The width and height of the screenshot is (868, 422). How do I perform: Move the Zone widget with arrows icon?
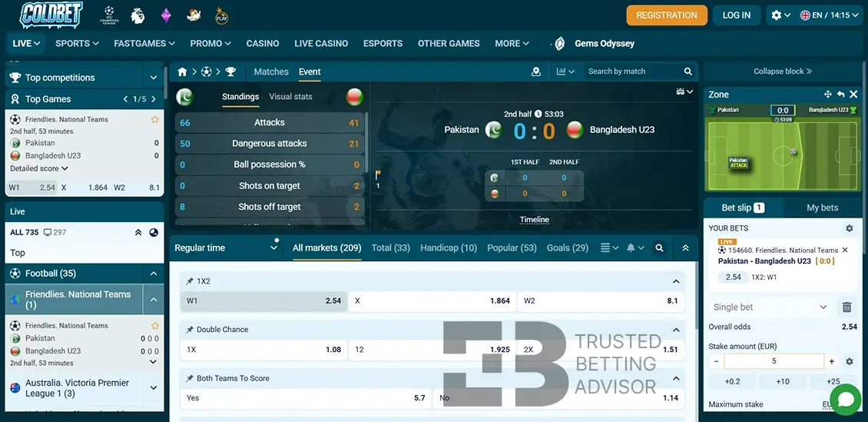(x=828, y=94)
